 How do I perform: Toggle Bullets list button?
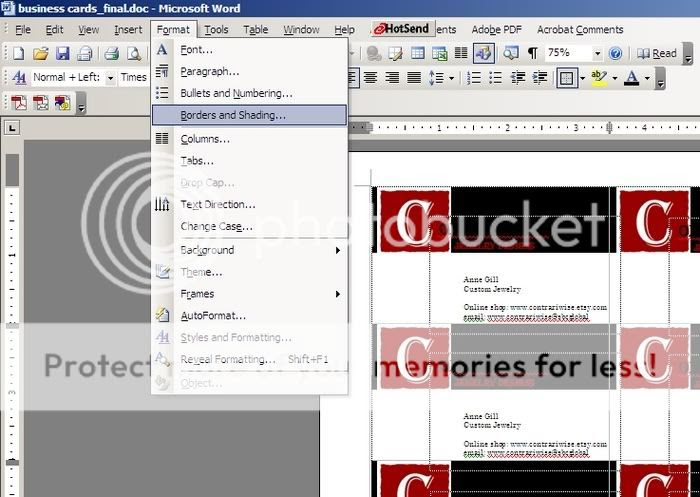(x=496, y=78)
